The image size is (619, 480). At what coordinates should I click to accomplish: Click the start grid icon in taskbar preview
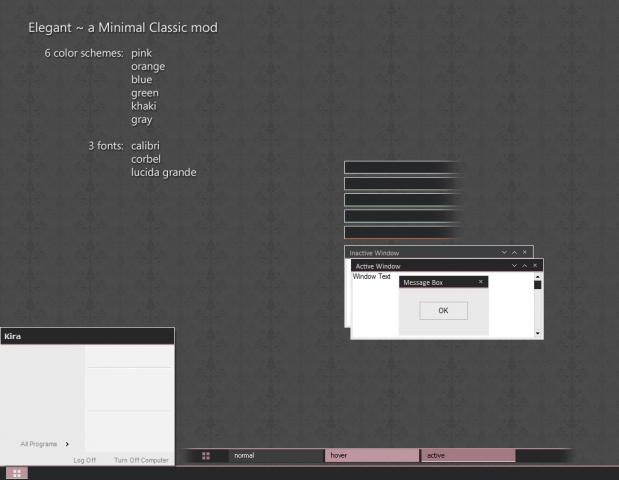coord(206,456)
